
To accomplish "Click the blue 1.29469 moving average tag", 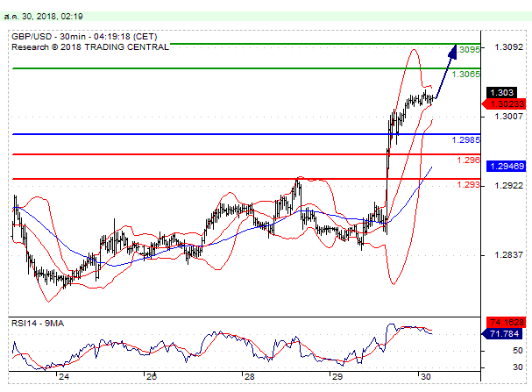I will coord(507,166).
